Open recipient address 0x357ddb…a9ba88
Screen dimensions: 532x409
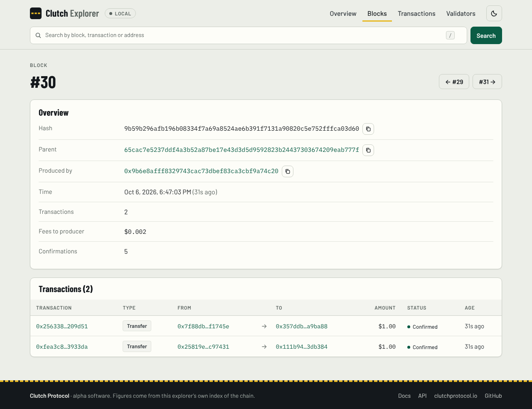302,326
